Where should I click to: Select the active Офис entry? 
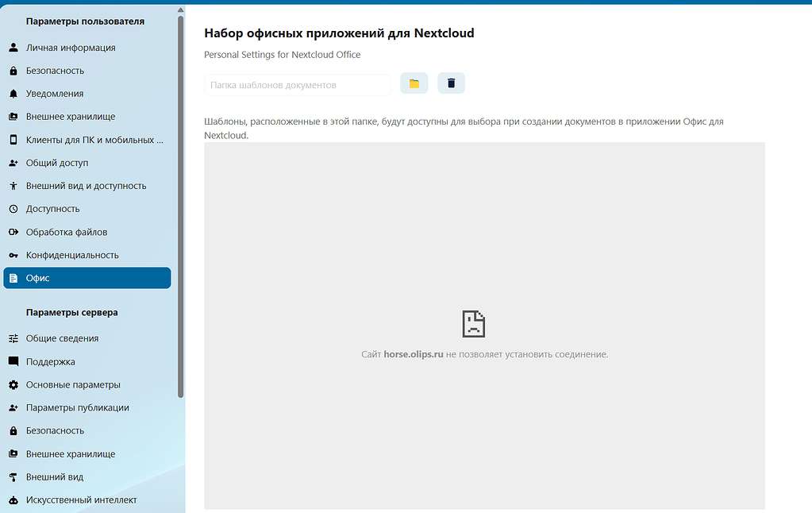pos(87,278)
